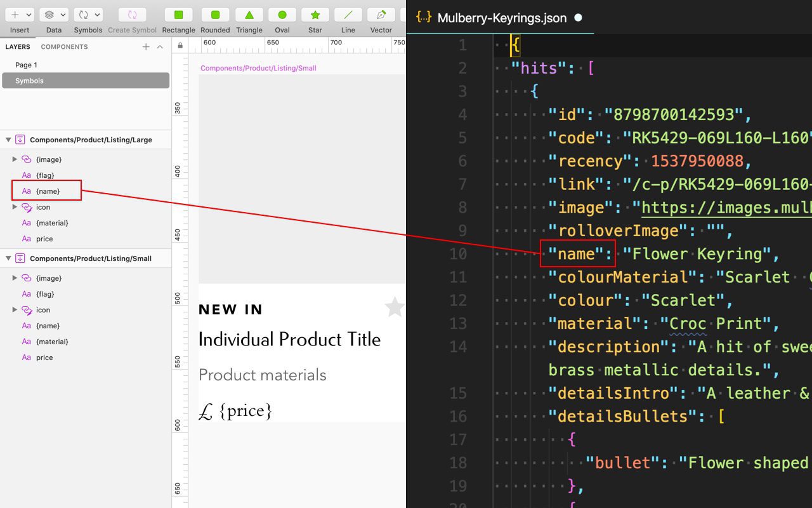Switch to the COMPONENTS tab
Viewport: 812px width, 508px height.
(63, 46)
